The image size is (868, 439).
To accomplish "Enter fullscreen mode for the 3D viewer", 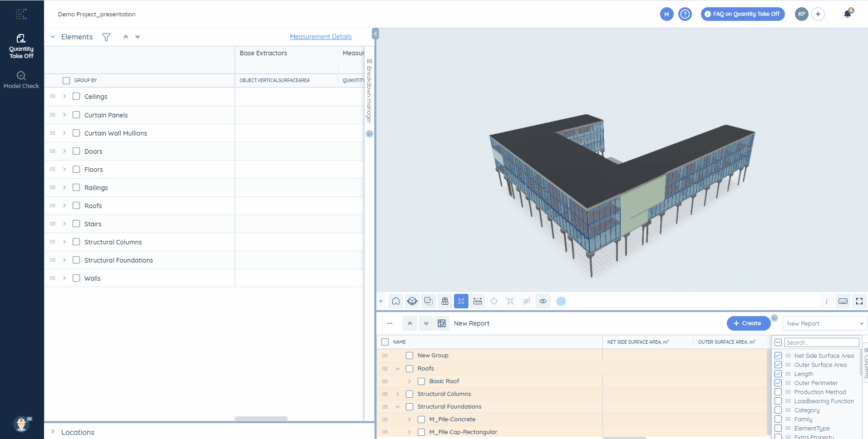I will click(859, 301).
